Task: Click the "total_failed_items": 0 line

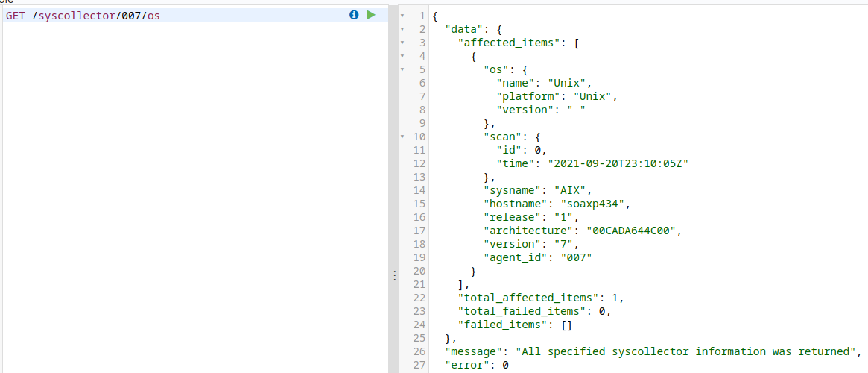Action: pos(535,311)
